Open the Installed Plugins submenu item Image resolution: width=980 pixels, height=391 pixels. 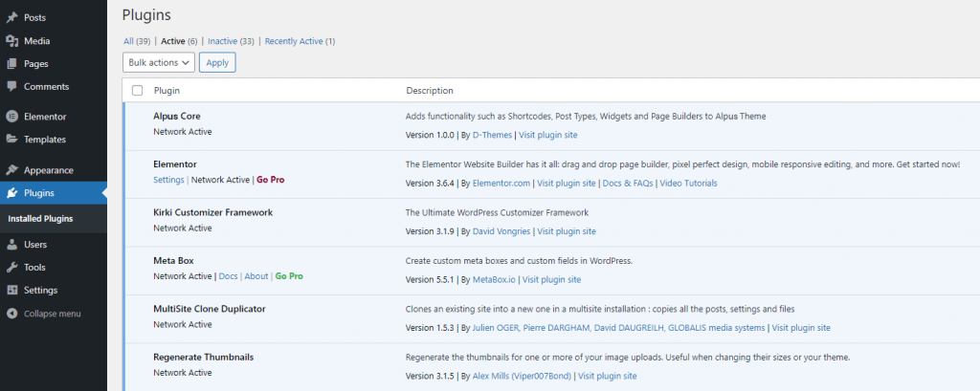(40, 219)
